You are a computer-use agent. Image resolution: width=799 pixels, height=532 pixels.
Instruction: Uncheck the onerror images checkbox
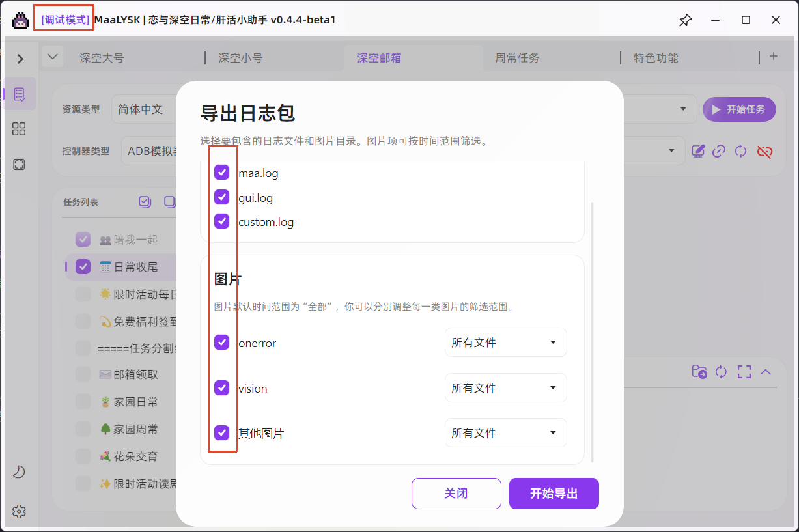pyautogui.click(x=222, y=342)
